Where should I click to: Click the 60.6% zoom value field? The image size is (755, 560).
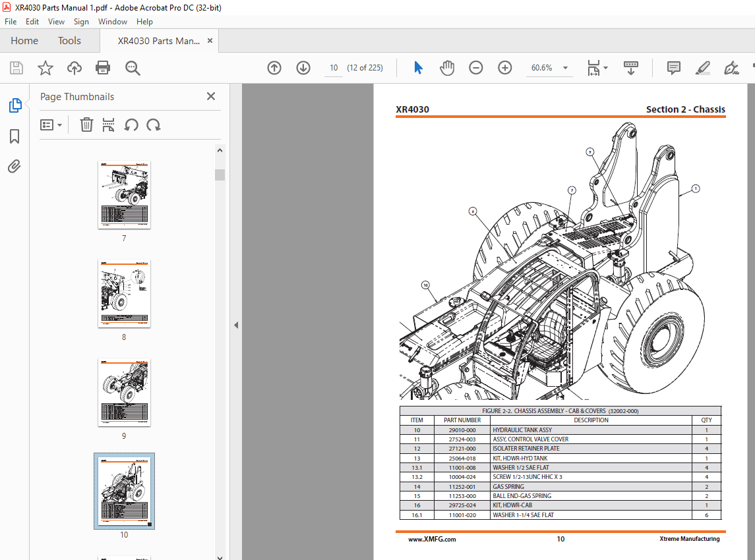click(x=542, y=68)
